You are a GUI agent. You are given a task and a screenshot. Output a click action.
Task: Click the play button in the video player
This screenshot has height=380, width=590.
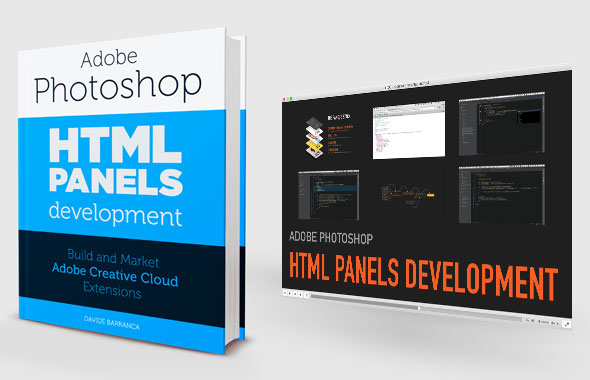(290, 293)
